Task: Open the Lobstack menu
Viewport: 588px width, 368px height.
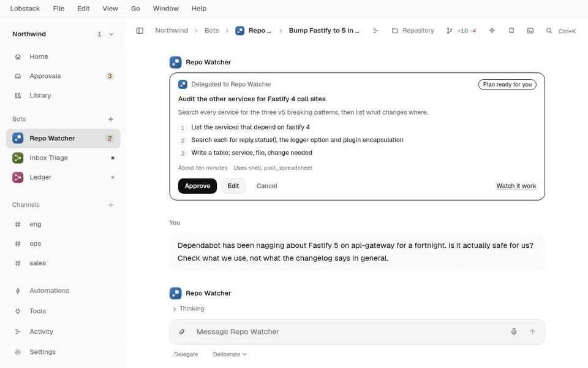Action: click(x=24, y=8)
